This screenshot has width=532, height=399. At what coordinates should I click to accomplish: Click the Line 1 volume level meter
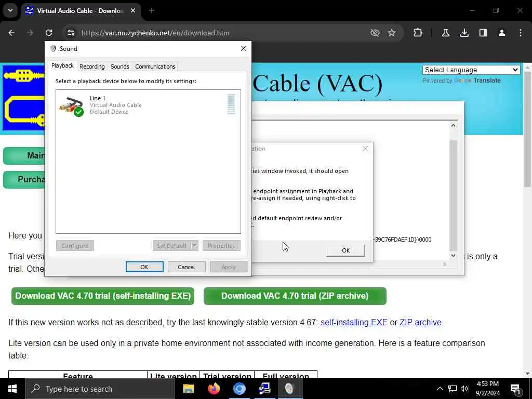[x=231, y=104]
